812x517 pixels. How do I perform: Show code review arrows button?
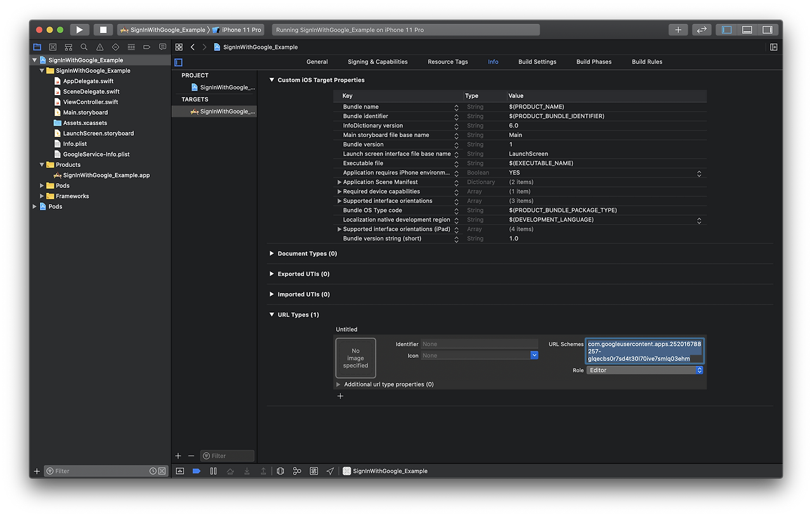click(701, 30)
